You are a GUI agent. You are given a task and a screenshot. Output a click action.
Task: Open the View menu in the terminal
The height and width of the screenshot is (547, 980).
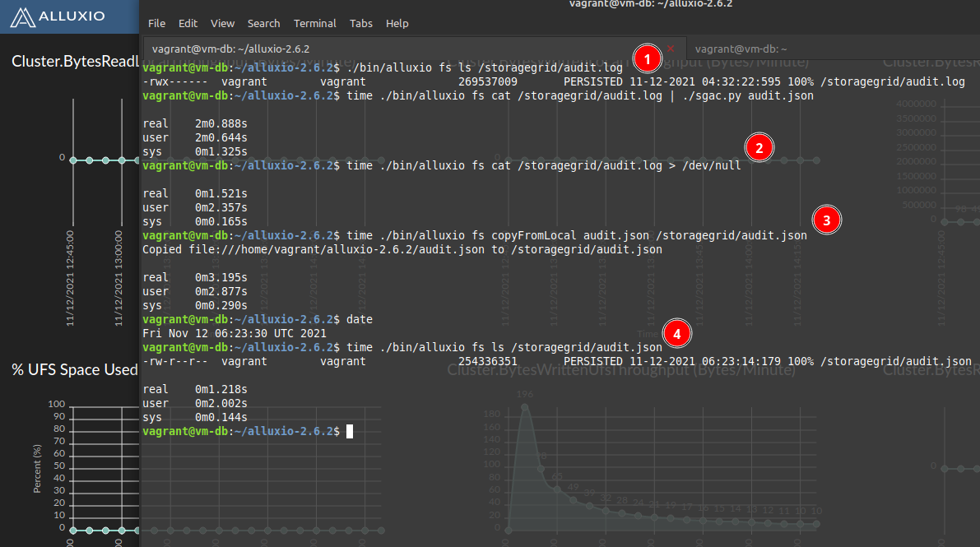222,23
